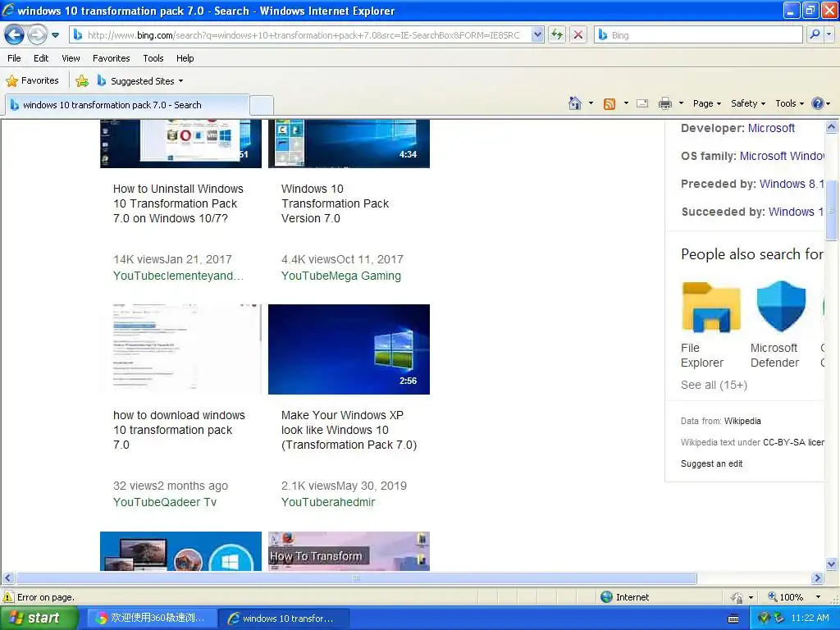Image resolution: width=840 pixels, height=630 pixels.
Task: Click the Wikipedia data source link
Action: pos(742,421)
